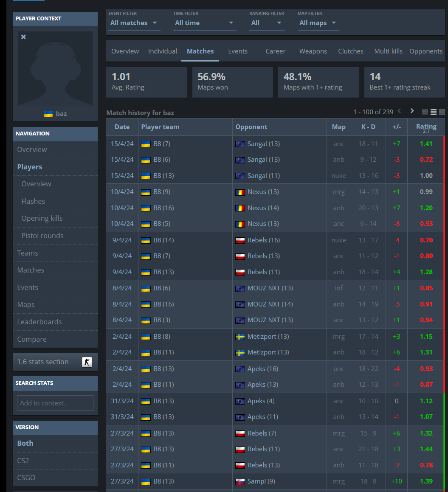Switch to the Career tab
The image size is (448, 492).
click(x=275, y=51)
